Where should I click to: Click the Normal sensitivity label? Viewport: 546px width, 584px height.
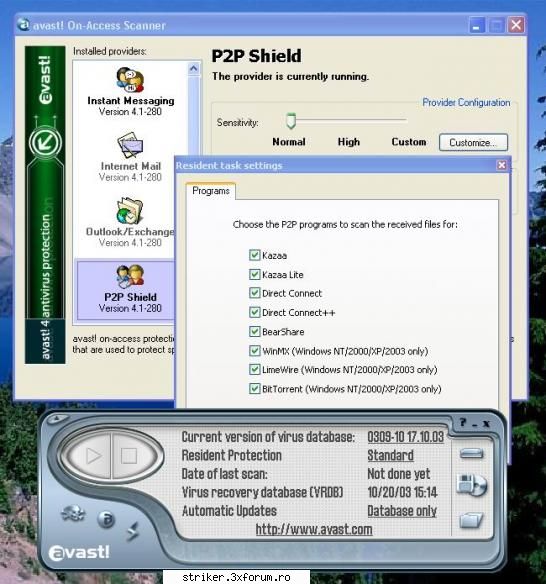click(289, 142)
